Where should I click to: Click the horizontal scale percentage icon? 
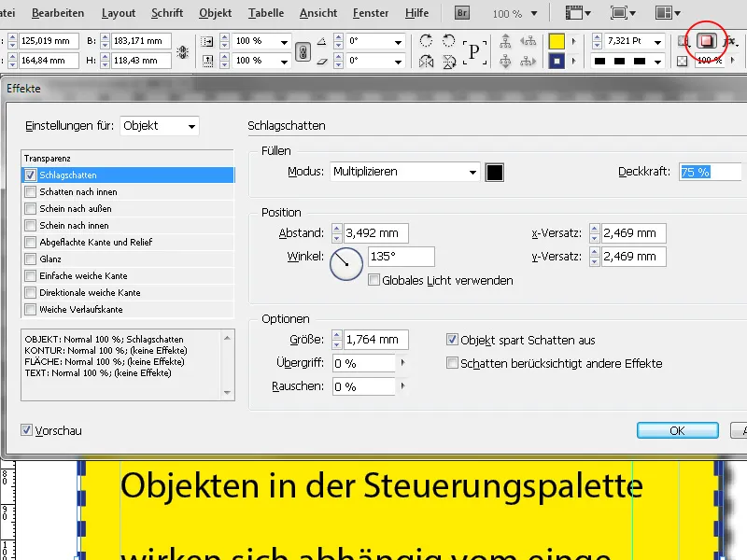(207, 41)
